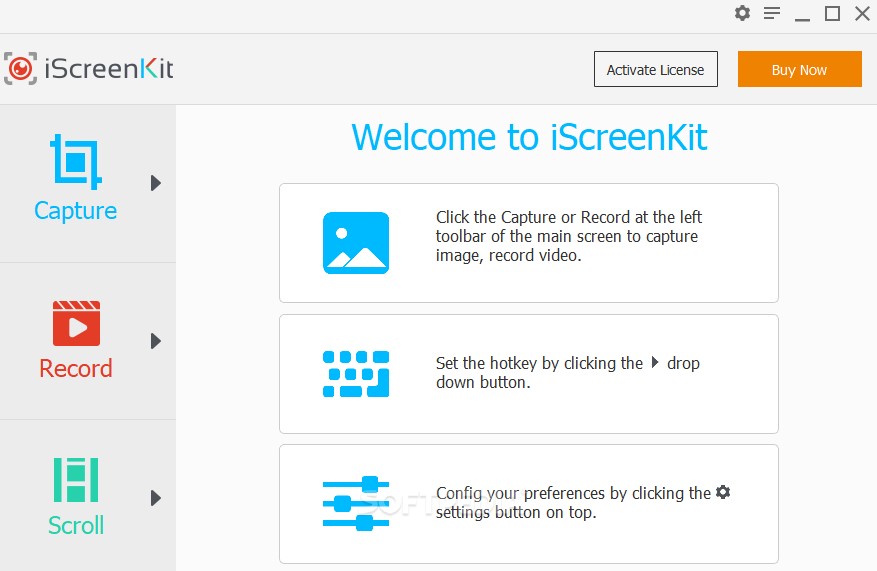Click the 'Set the hotkey by clicking' text
877x571 pixels.
[568, 372]
